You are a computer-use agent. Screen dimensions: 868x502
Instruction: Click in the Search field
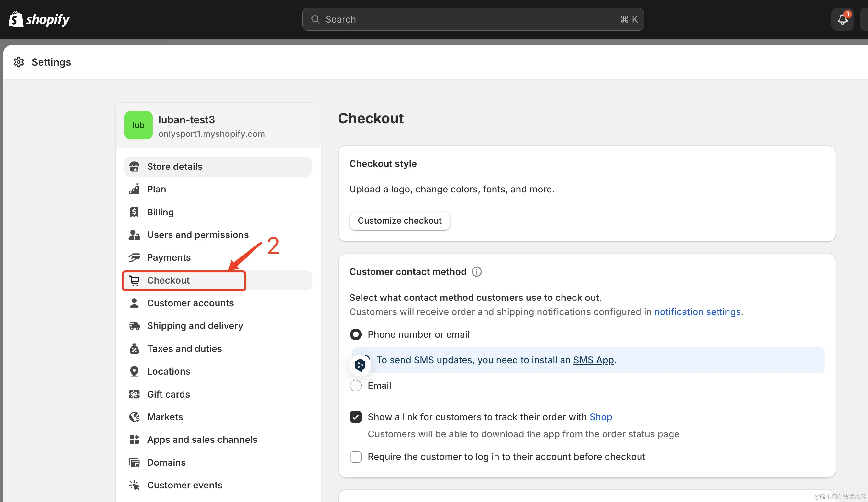coord(473,19)
